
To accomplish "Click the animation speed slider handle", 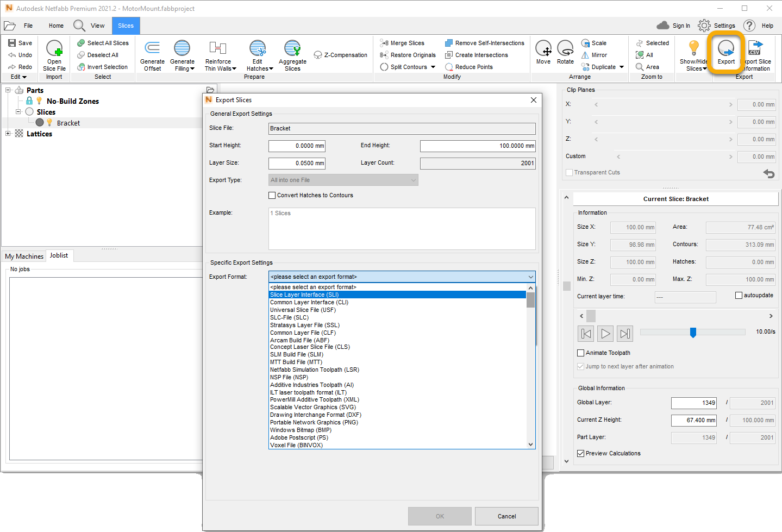I will pos(693,332).
